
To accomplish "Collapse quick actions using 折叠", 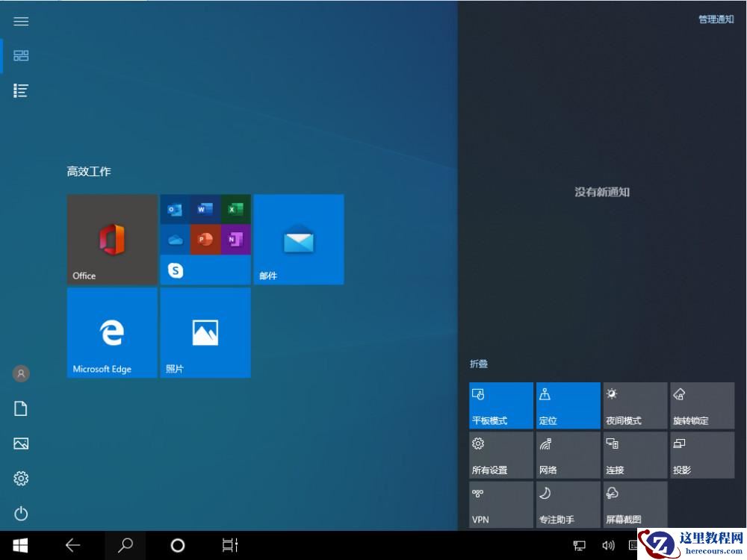I will point(477,364).
